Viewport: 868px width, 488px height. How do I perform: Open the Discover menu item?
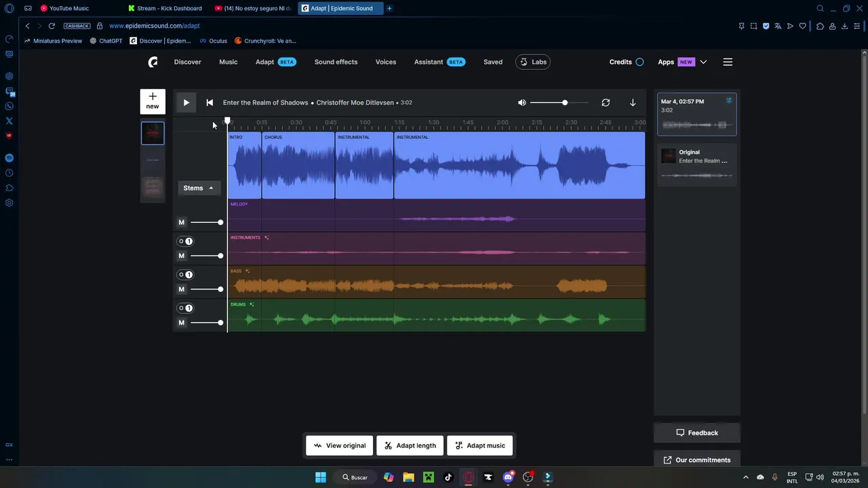click(187, 62)
